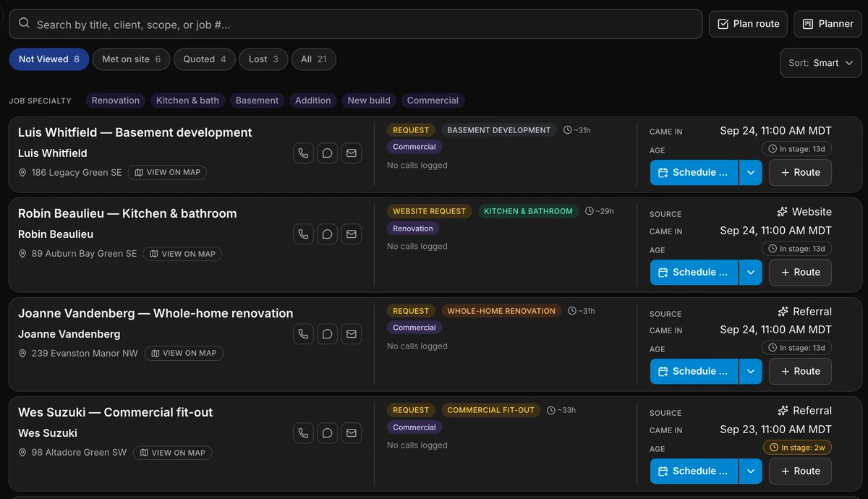Focus the job search field

356,24
